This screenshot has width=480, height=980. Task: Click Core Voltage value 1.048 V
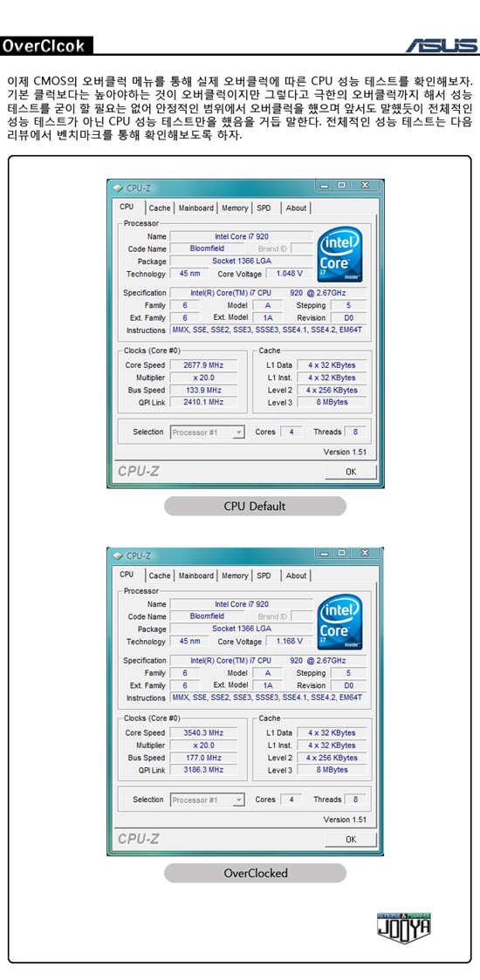[289, 274]
